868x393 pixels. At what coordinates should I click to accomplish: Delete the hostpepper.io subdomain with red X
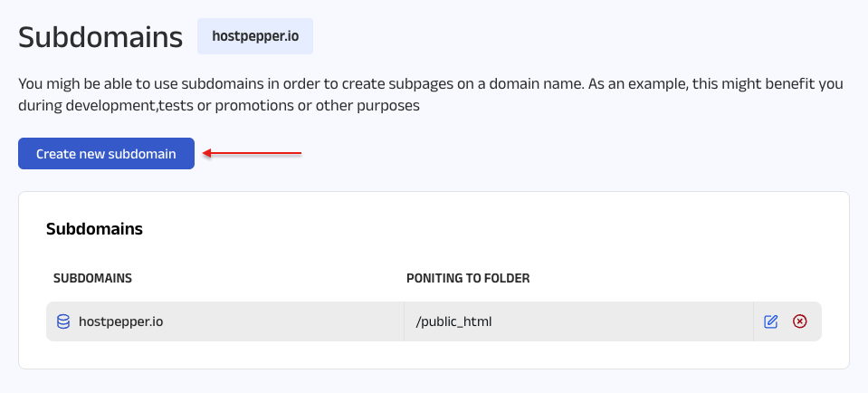[x=799, y=321]
